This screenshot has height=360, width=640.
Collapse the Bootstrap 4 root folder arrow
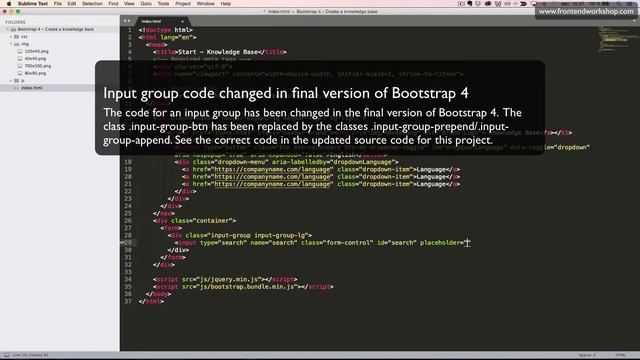click(x=7, y=29)
